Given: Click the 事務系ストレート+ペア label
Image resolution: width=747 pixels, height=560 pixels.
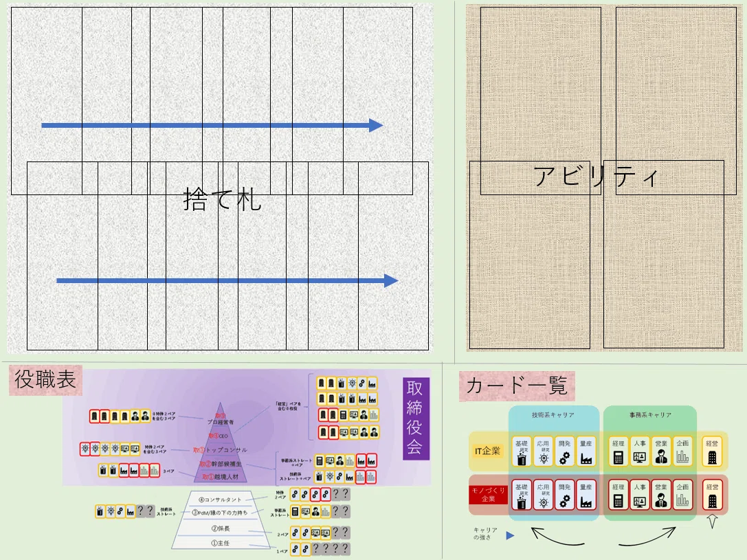Looking at the screenshot, I should [296, 462].
